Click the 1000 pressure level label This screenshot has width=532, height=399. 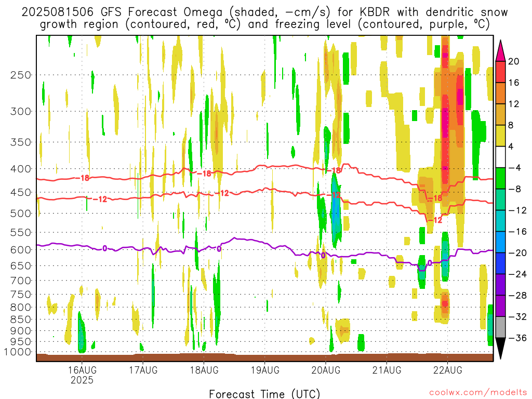click(x=18, y=352)
